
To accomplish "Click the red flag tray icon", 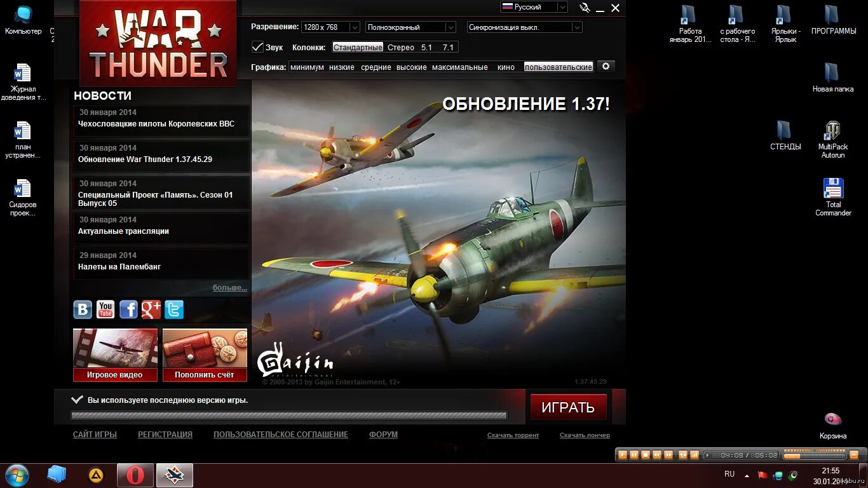I will (x=763, y=475).
